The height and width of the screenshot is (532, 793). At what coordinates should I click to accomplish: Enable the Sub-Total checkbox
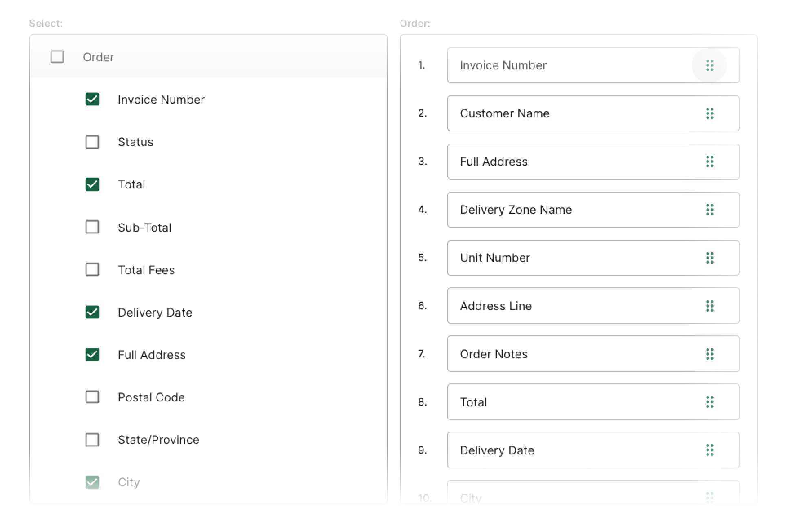click(92, 227)
